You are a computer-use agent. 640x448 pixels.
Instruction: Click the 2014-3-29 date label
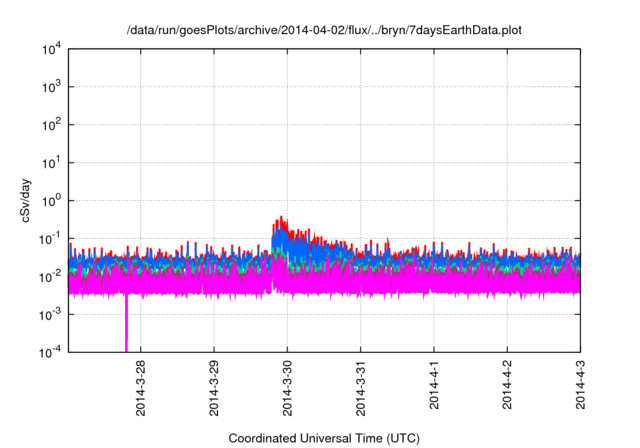(x=214, y=388)
